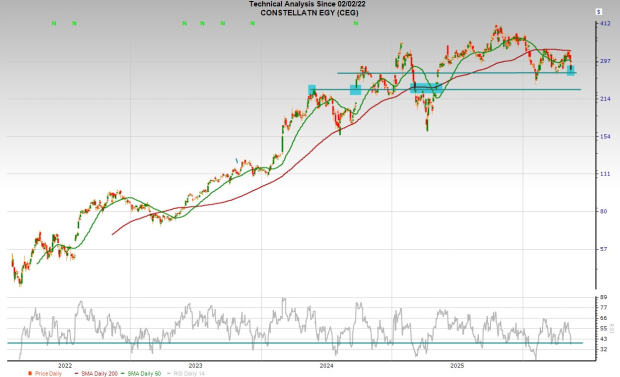Viewport: 620px width, 377px height.
Task: Click the 55 RSI axis label
Action: coord(603,328)
